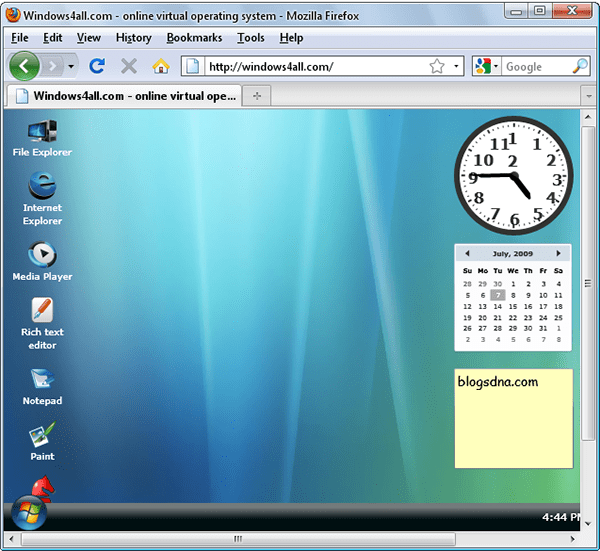600x551 pixels.
Task: Open the Help menu
Action: [x=291, y=37]
